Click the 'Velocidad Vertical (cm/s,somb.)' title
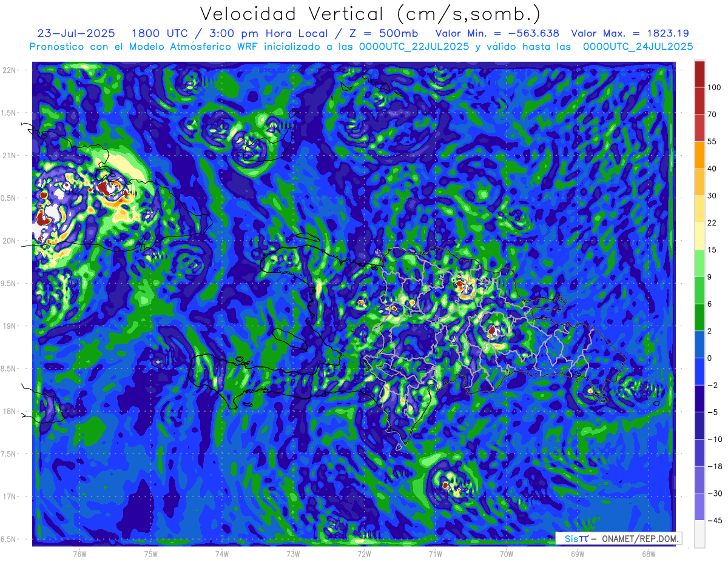The image size is (728, 562). tap(369, 14)
